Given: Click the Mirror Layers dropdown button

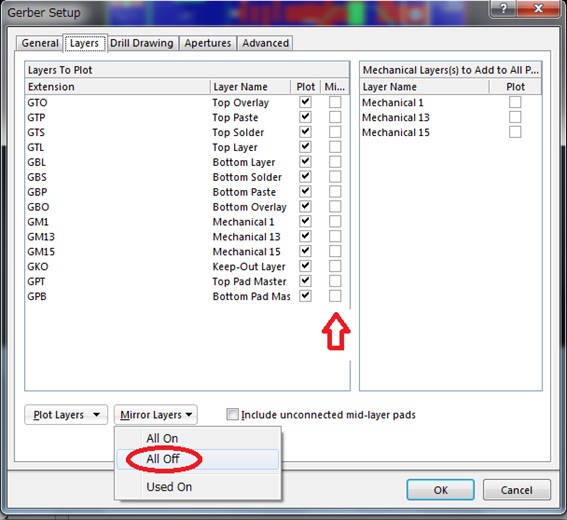Looking at the screenshot, I should [x=155, y=414].
